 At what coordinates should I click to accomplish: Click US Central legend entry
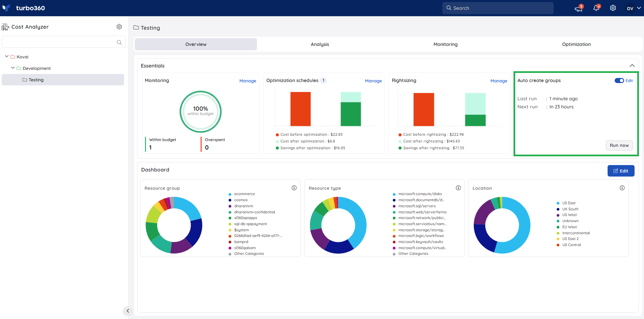pyautogui.click(x=569, y=245)
